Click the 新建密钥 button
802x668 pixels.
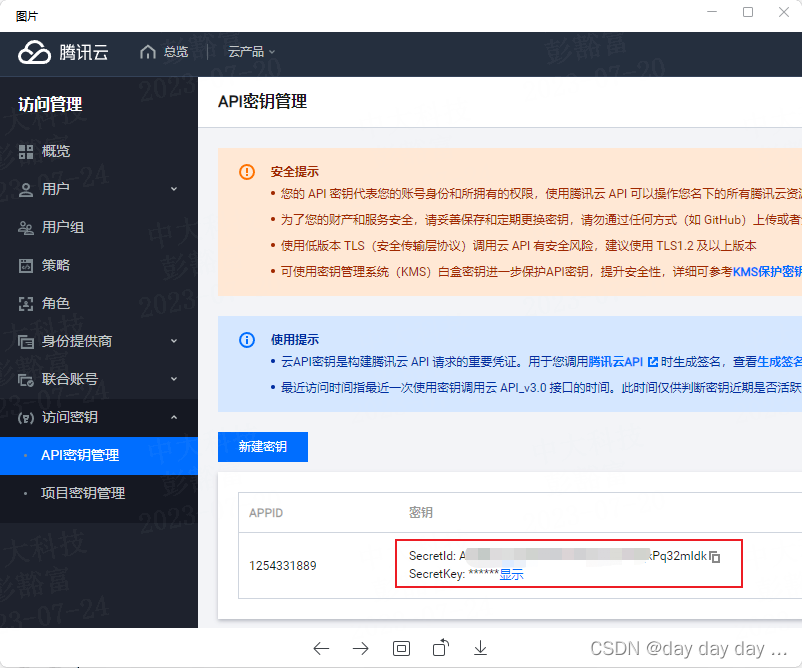(x=263, y=447)
